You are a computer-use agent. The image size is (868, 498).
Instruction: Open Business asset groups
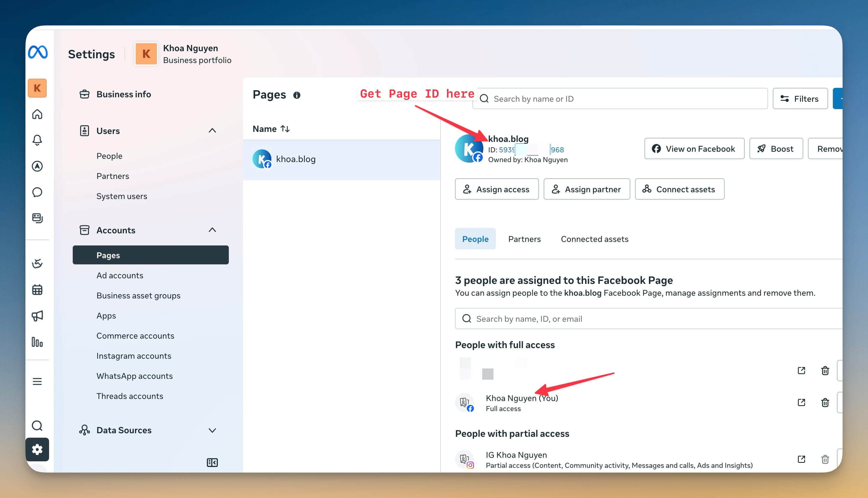coord(138,295)
